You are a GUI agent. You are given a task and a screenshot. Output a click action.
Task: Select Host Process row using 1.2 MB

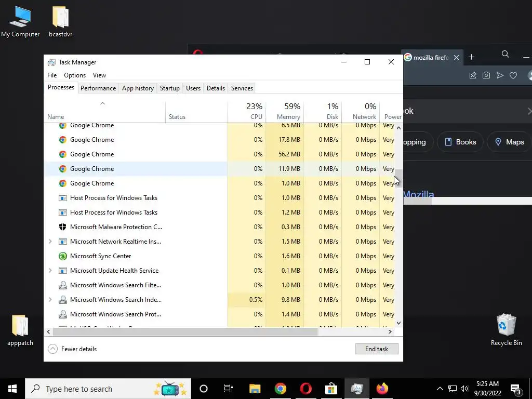point(219,212)
